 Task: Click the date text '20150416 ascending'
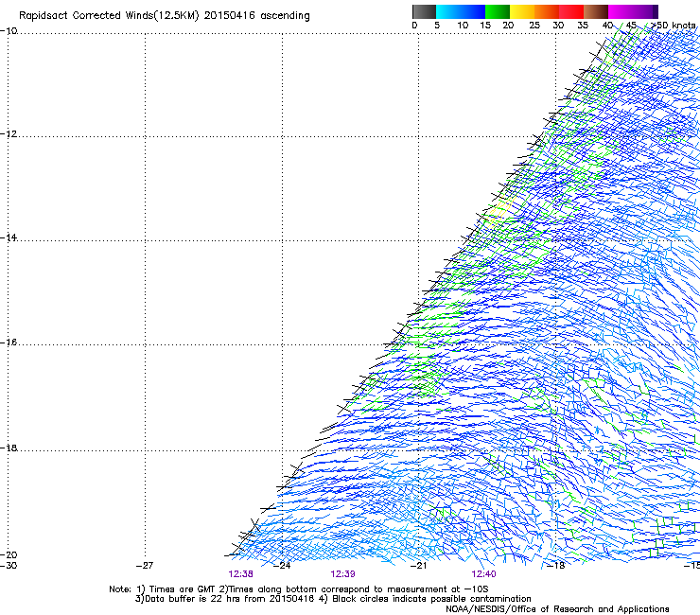click(256, 16)
